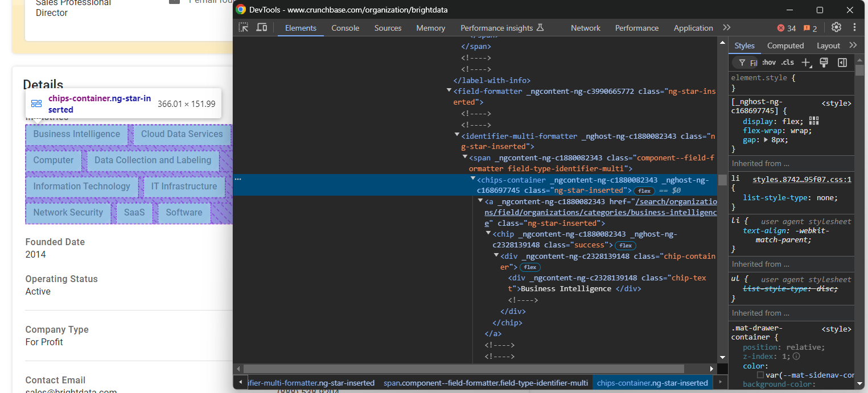Screen dimensions: 868x393
Task: Click the flex badge on chips-container
Action: (644, 191)
